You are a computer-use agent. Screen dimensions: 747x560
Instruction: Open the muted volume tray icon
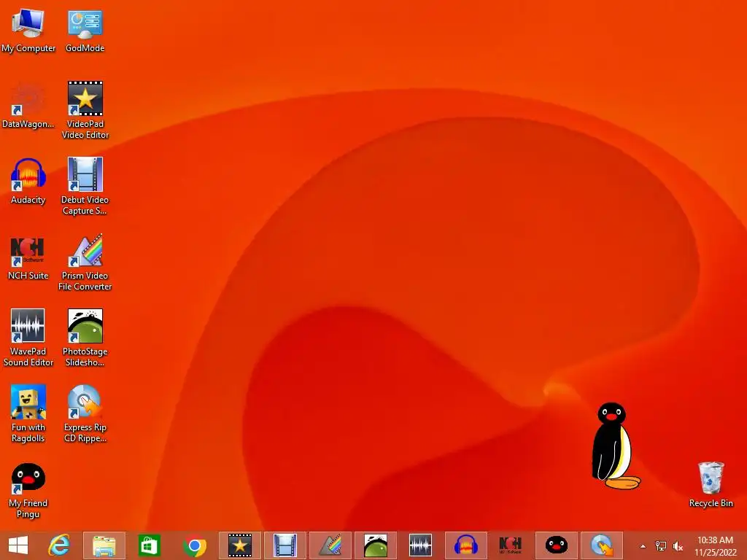click(x=678, y=546)
